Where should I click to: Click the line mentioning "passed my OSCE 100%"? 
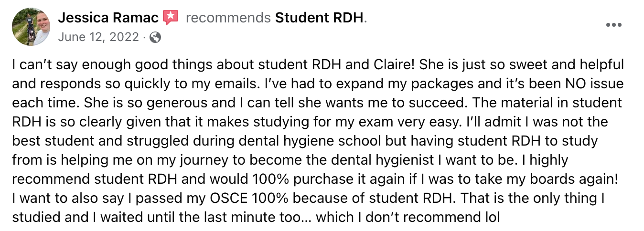pyautogui.click(x=308, y=199)
